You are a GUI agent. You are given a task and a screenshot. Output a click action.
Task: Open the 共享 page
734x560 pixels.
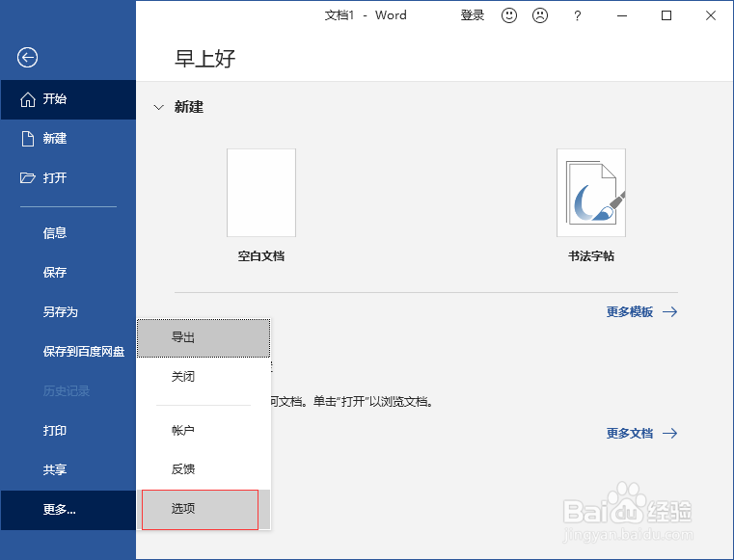click(68, 469)
